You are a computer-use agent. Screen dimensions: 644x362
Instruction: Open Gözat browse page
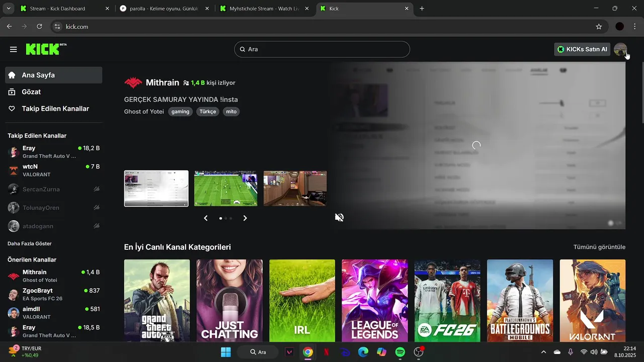click(53, 92)
